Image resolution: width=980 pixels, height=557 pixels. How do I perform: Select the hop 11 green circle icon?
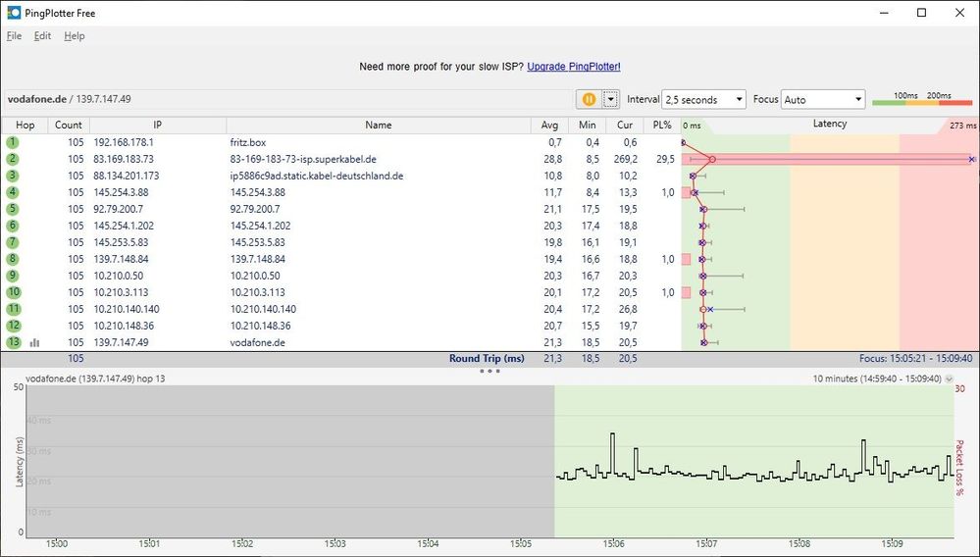pyautogui.click(x=13, y=309)
